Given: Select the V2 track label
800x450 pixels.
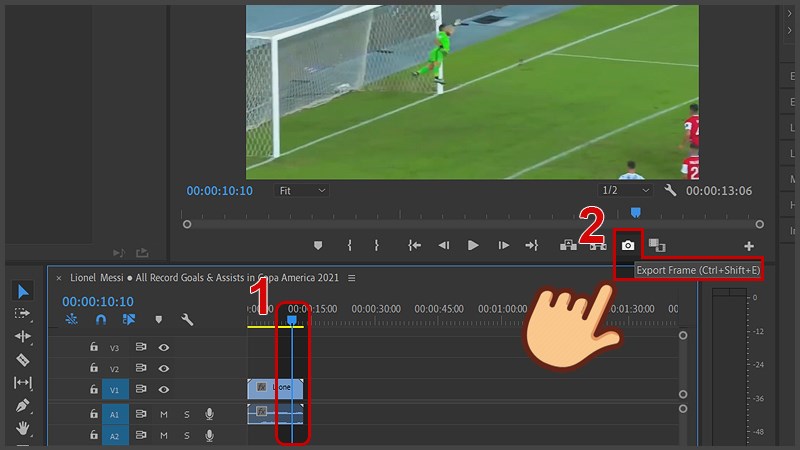Looking at the screenshot, I should 114,369.
